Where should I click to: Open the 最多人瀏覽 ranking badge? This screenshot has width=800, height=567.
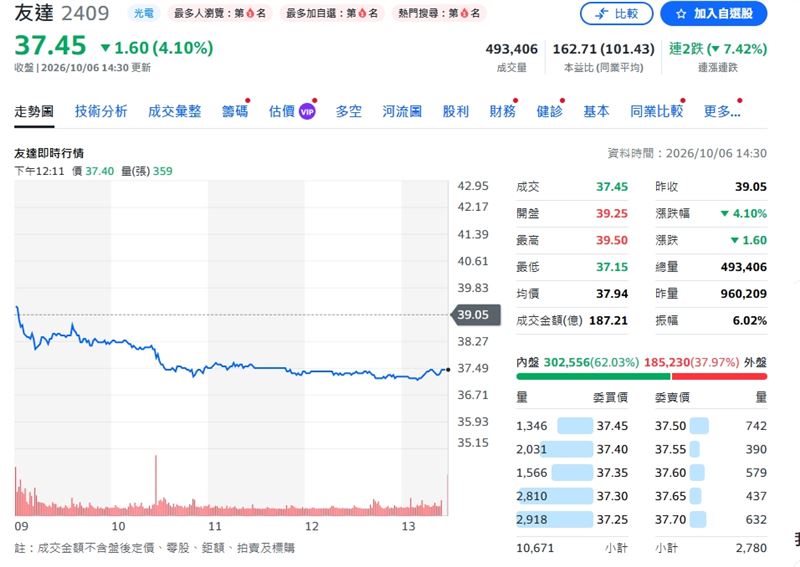pyautogui.click(x=220, y=13)
